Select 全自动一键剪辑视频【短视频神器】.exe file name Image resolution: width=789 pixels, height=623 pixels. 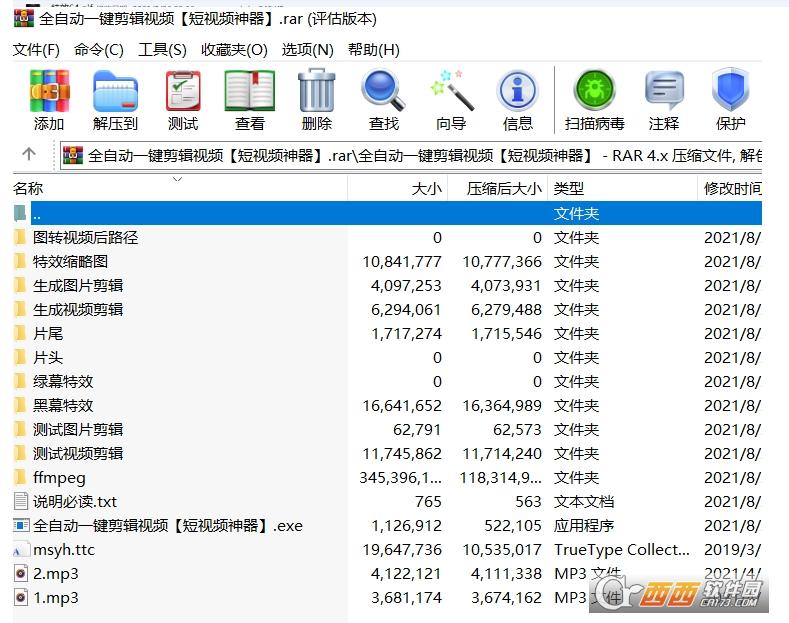(168, 526)
